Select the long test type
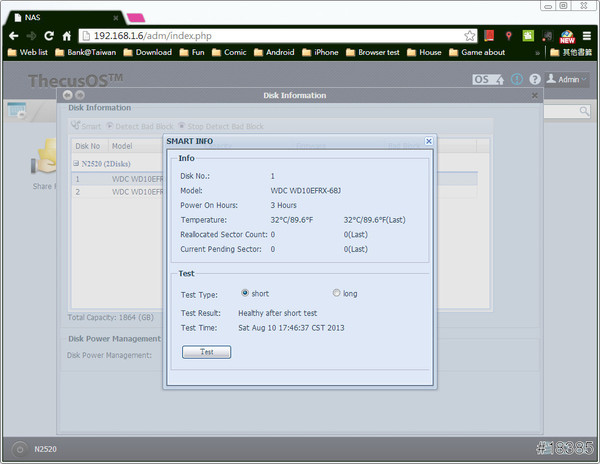This screenshot has width=600, height=464. [x=336, y=293]
